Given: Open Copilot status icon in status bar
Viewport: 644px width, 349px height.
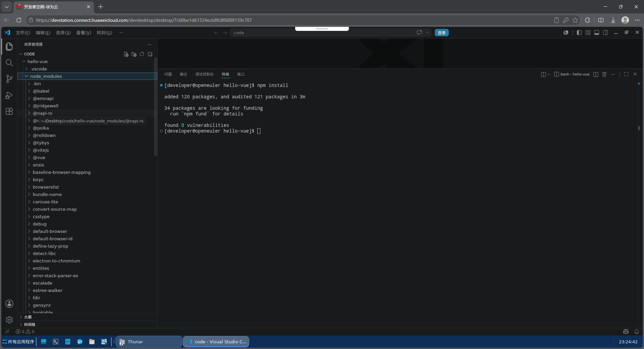Looking at the screenshot, I should click(626, 332).
